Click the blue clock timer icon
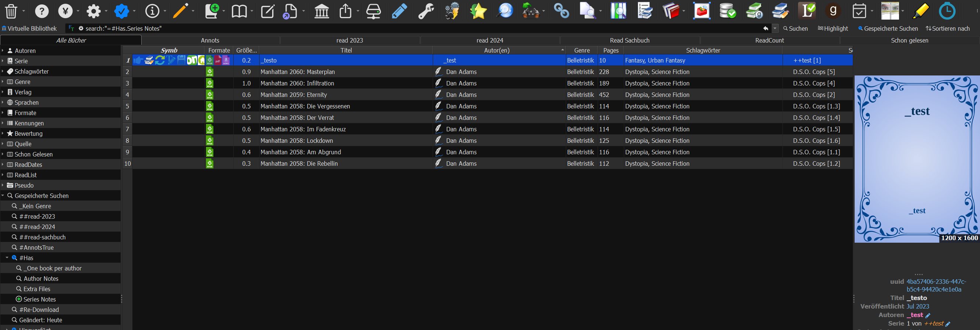The height and width of the screenshot is (330, 980). (x=947, y=11)
